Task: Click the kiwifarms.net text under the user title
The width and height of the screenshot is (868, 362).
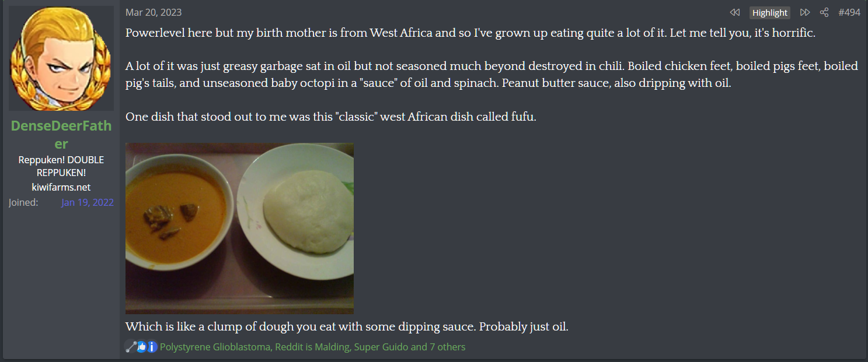Action: [61, 187]
